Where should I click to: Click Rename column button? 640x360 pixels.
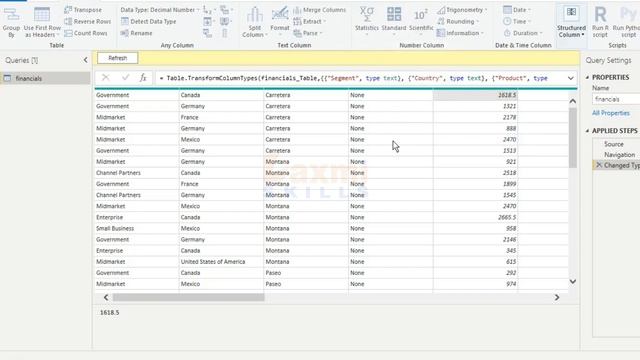pos(137,33)
